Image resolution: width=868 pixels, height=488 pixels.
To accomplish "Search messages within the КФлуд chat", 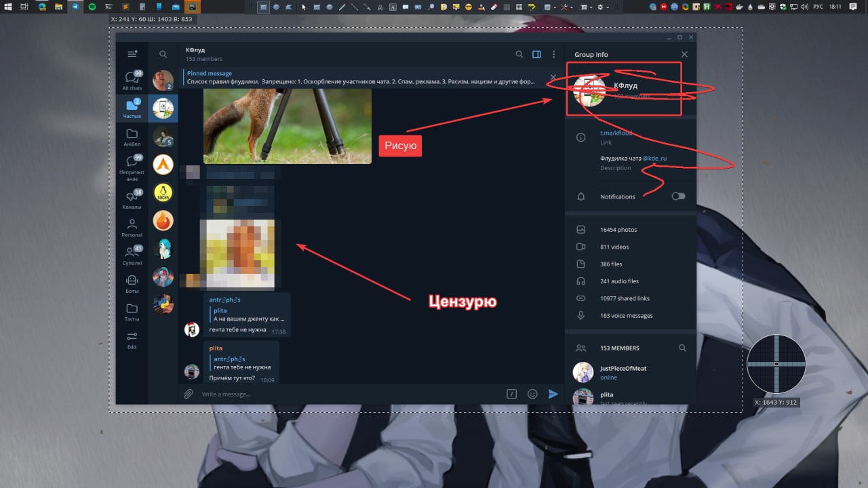I will [x=519, y=54].
